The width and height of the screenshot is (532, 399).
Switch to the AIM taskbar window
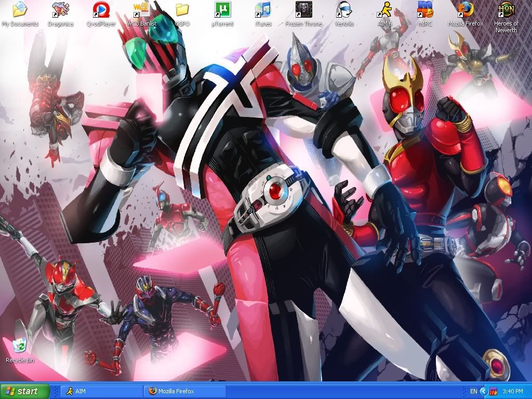pyautogui.click(x=101, y=391)
